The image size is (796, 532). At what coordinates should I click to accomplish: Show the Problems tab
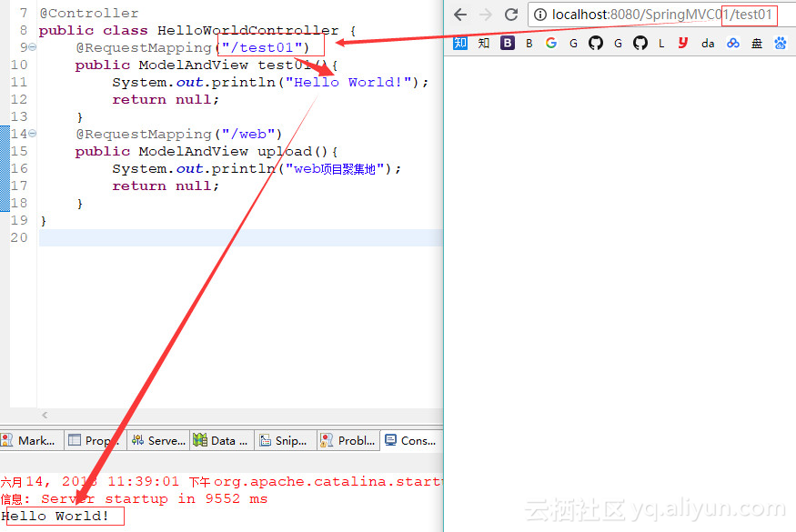point(348,440)
